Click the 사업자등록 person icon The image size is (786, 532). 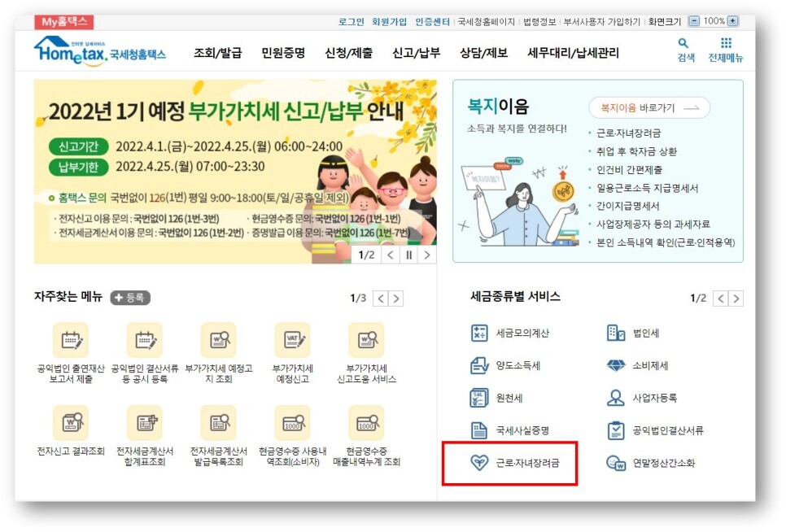tap(616, 398)
